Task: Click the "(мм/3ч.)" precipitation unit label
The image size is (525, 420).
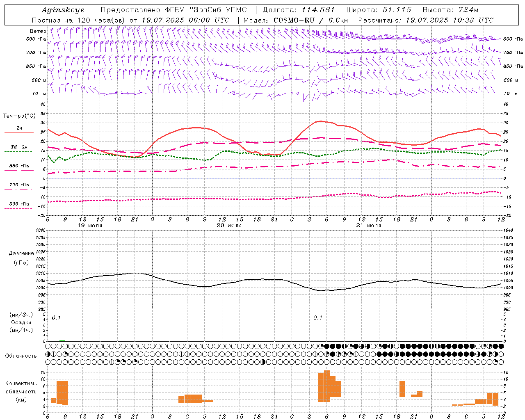Action: point(22,315)
